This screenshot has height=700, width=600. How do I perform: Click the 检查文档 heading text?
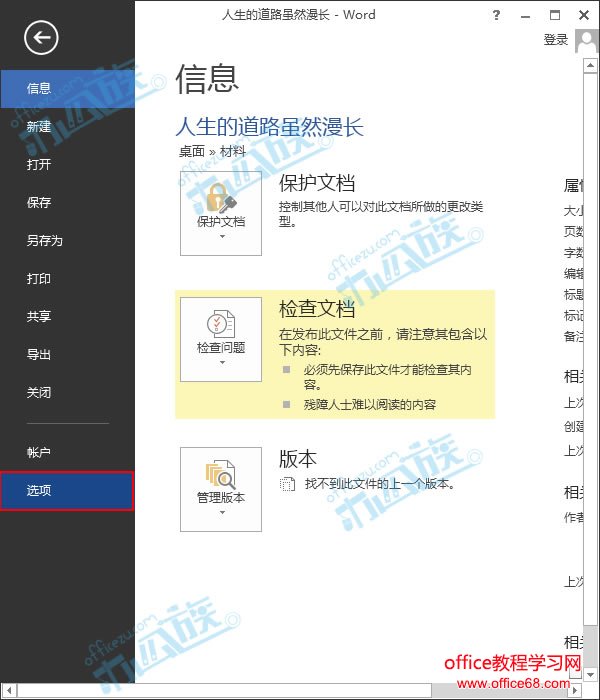(317, 309)
